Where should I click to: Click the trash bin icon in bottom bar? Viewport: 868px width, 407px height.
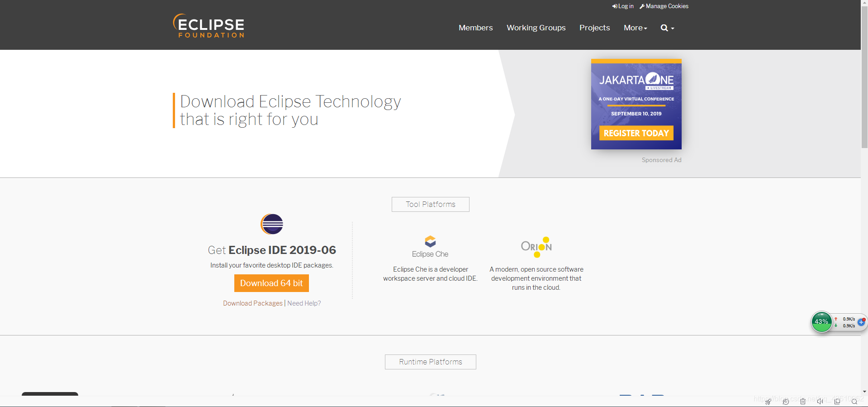tap(803, 402)
